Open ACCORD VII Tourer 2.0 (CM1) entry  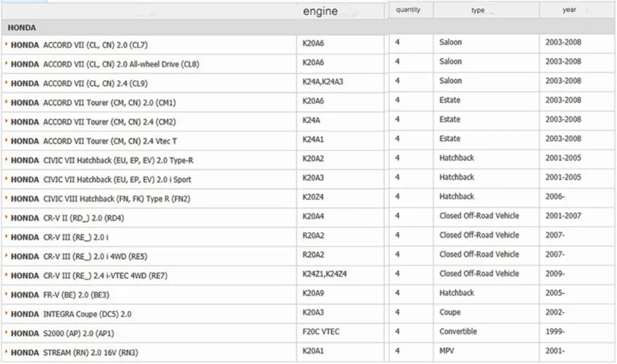pyautogui.click(x=109, y=102)
